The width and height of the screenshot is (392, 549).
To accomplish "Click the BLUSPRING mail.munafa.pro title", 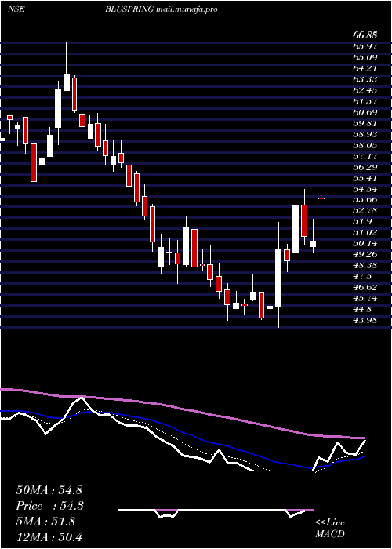I will 161,9.
